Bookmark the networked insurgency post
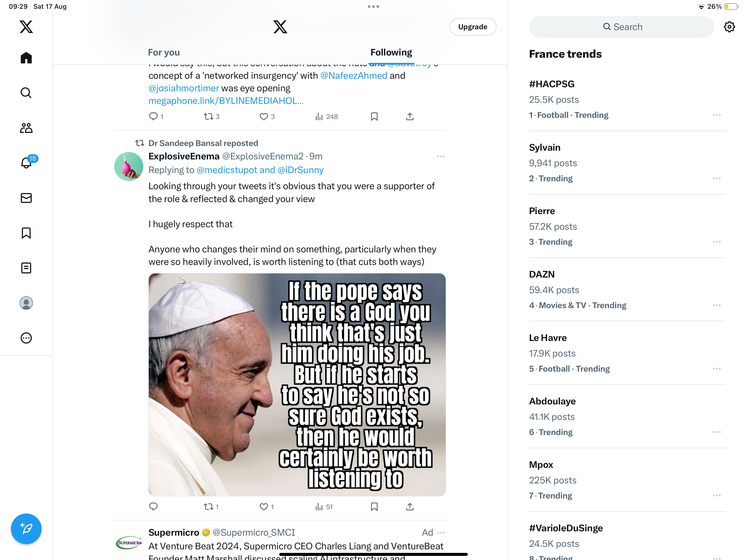 point(374,116)
